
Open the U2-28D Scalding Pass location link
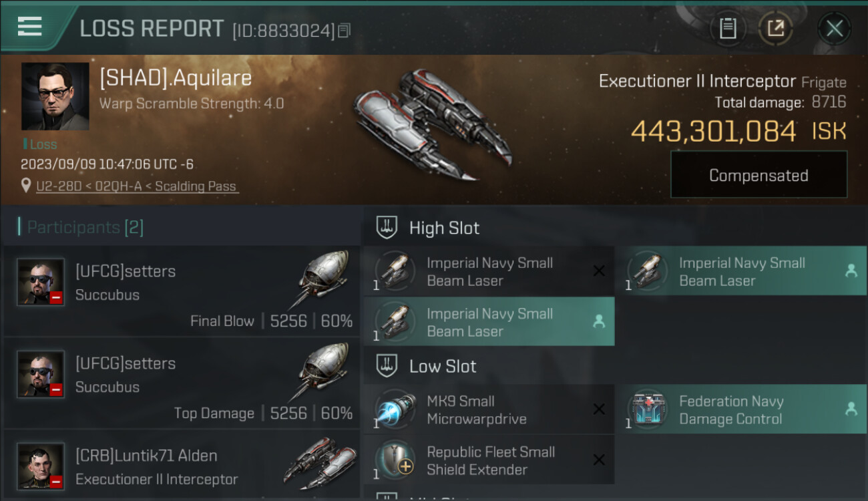pos(137,186)
